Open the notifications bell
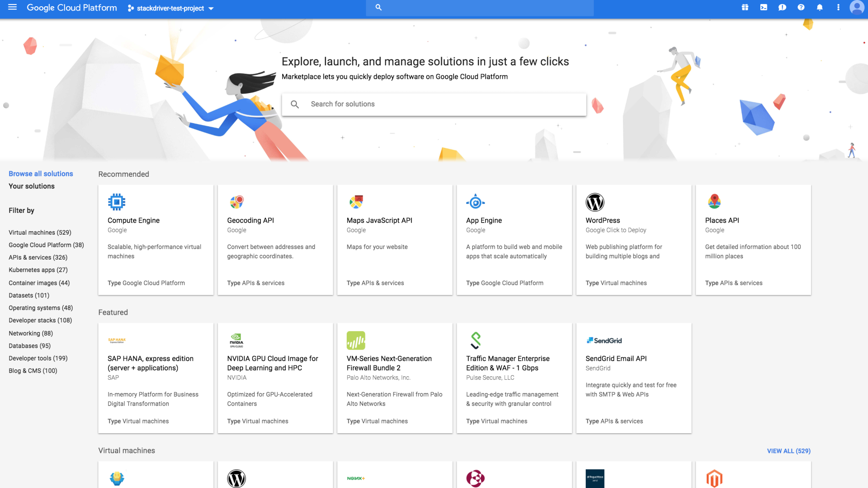The width and height of the screenshot is (868, 488). pyautogui.click(x=819, y=8)
